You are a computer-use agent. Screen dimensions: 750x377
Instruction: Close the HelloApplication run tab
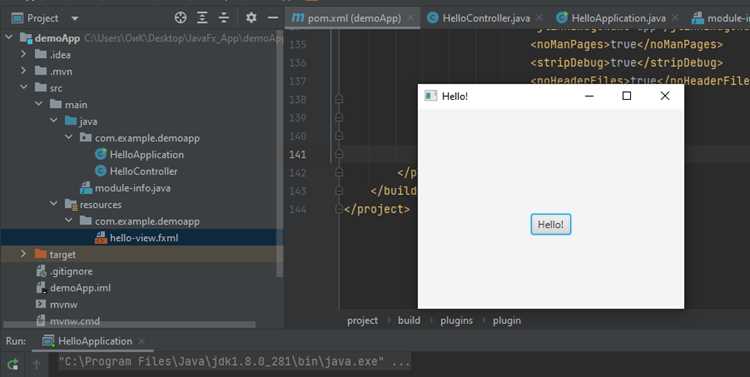click(142, 341)
